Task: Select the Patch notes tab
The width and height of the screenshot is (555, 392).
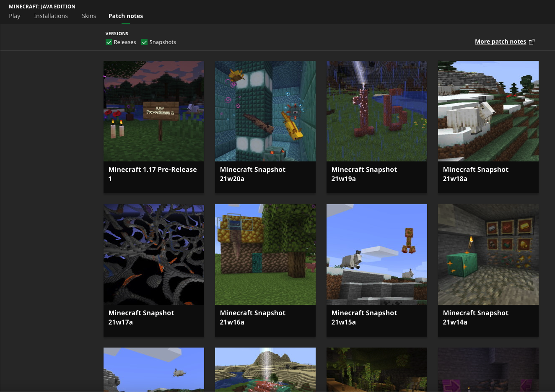Action: 126,16
